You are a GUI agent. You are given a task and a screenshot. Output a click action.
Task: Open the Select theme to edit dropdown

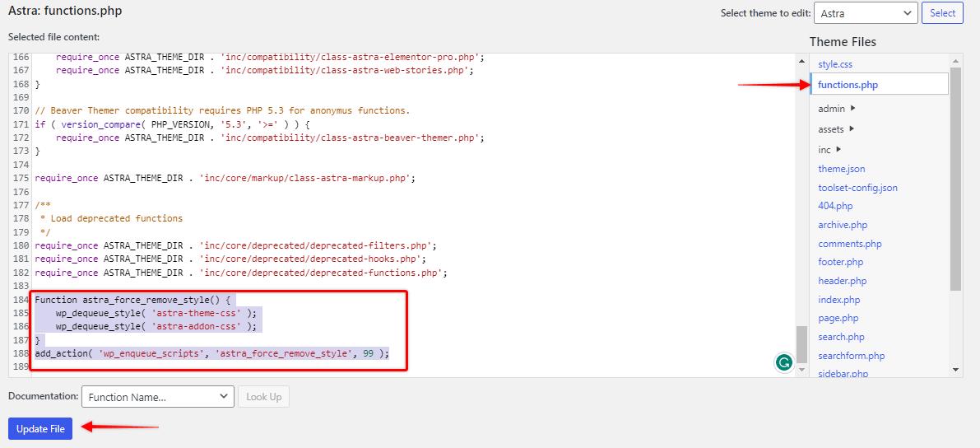tap(866, 13)
